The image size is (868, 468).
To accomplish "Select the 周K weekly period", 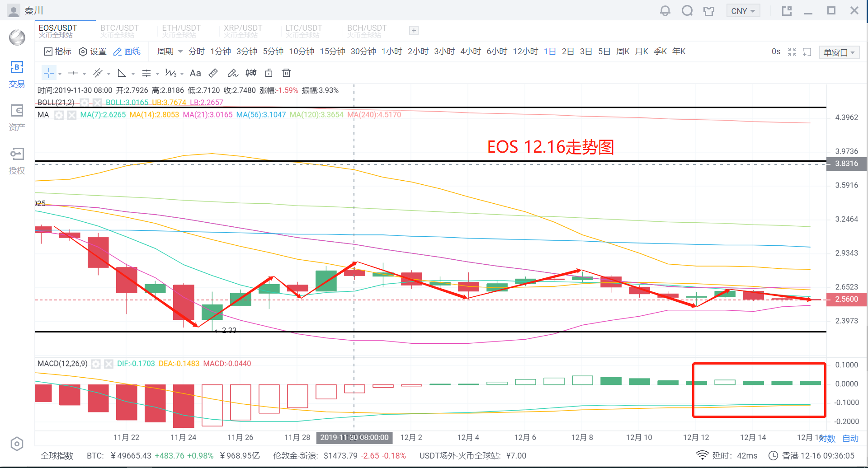I will click(623, 51).
